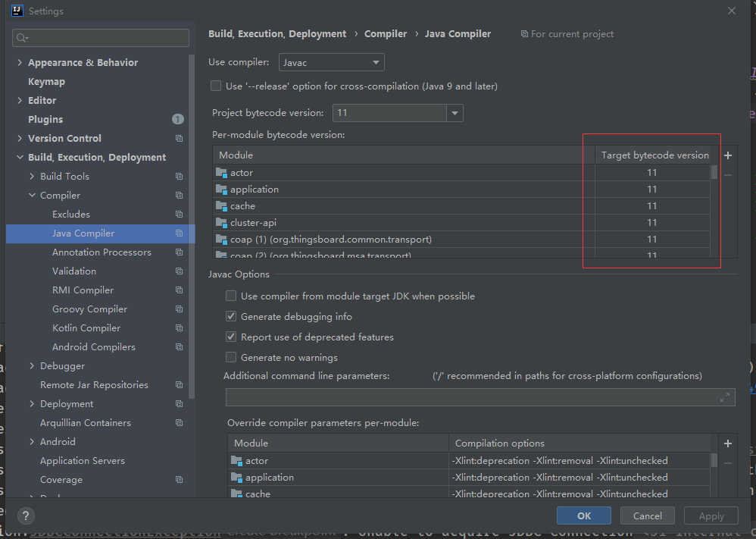Click the per-module bytecode table scrollbar
This screenshot has height=539, width=756.
[x=714, y=172]
